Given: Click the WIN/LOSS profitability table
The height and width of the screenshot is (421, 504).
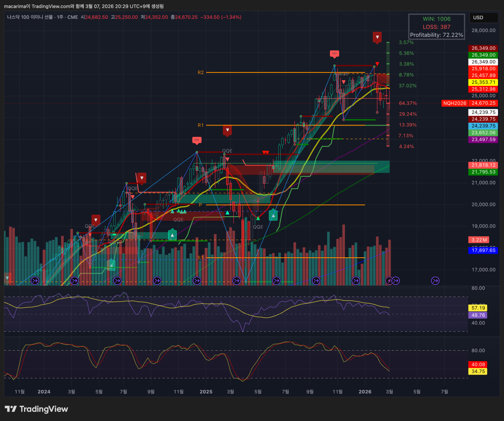Looking at the screenshot, I should click(x=436, y=27).
